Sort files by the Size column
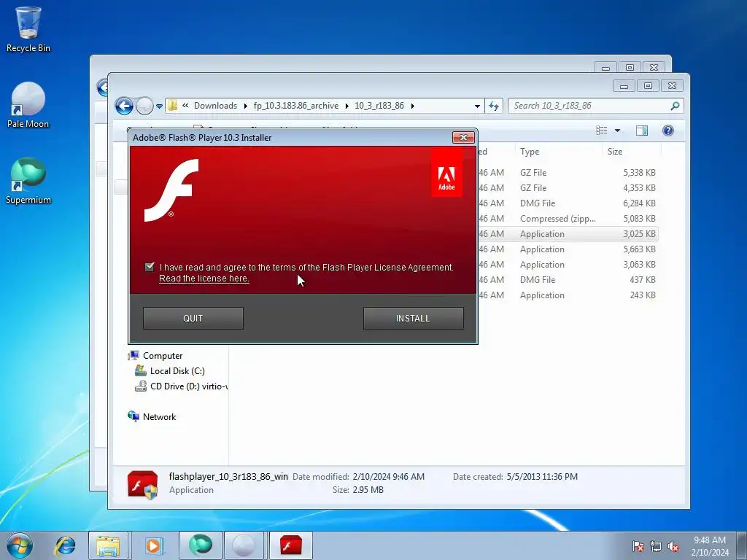 click(632, 152)
